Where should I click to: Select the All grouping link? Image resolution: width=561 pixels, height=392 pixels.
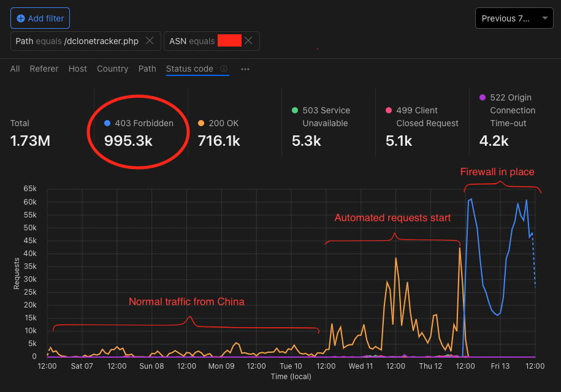pos(15,69)
